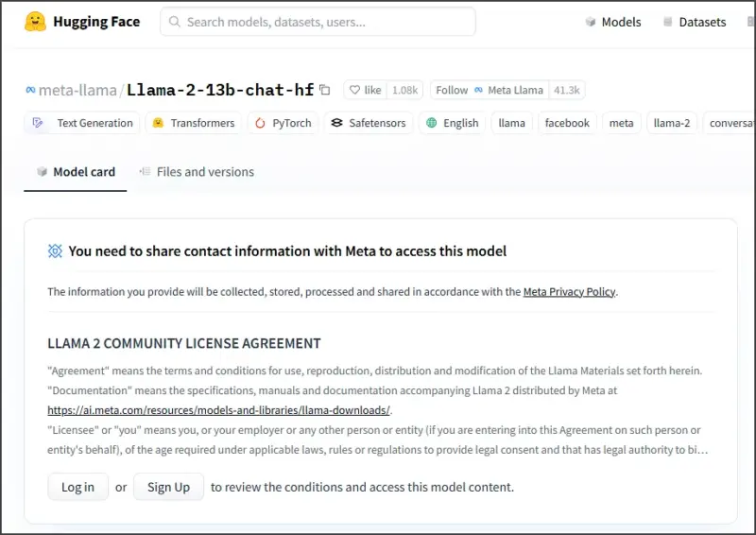Open the Meta Privacy Policy link
Image resolution: width=756 pixels, height=535 pixels.
[569, 292]
